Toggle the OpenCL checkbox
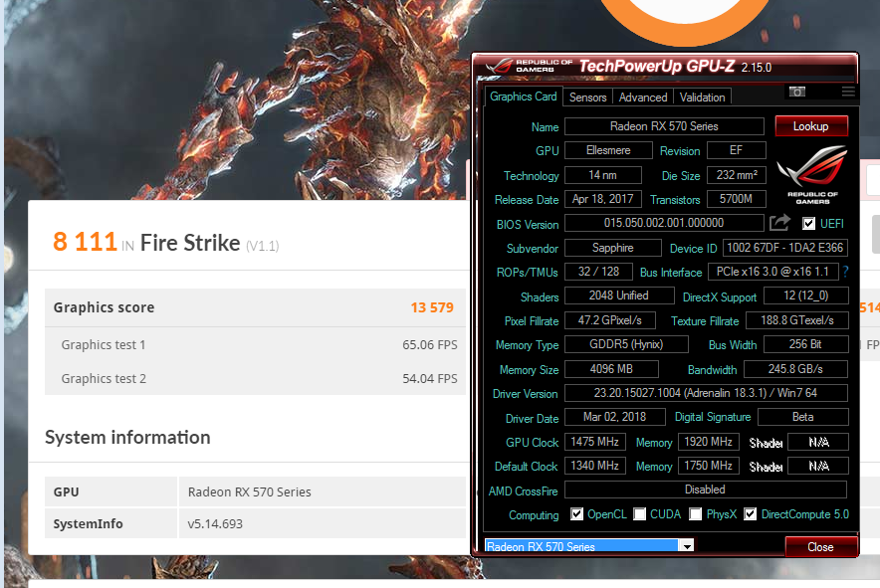Viewport: 880px width, 588px height. click(576, 514)
